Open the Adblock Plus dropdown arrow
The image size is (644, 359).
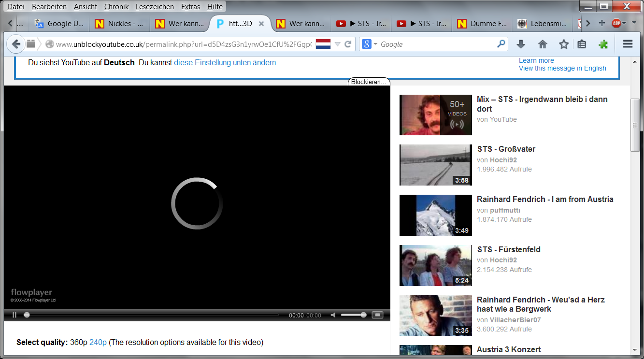pyautogui.click(x=625, y=23)
